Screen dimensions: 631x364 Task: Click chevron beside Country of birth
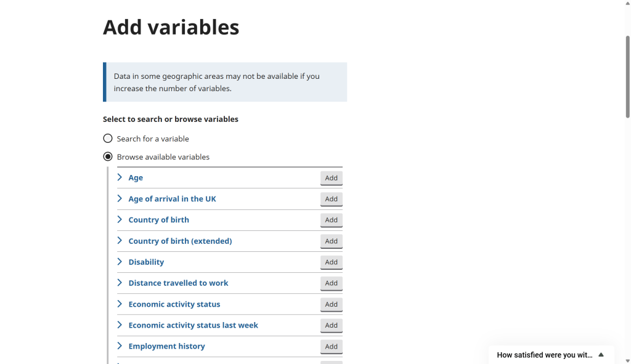point(120,219)
